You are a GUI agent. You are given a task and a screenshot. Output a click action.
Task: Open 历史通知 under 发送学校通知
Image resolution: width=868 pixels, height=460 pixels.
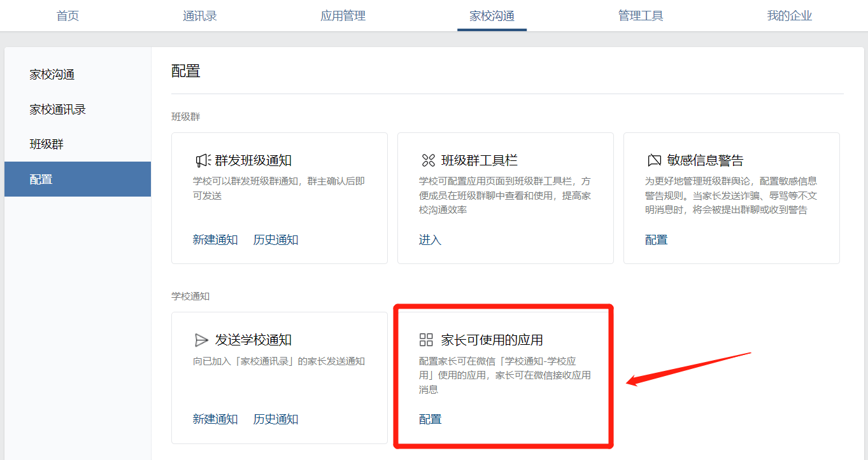[x=276, y=419]
